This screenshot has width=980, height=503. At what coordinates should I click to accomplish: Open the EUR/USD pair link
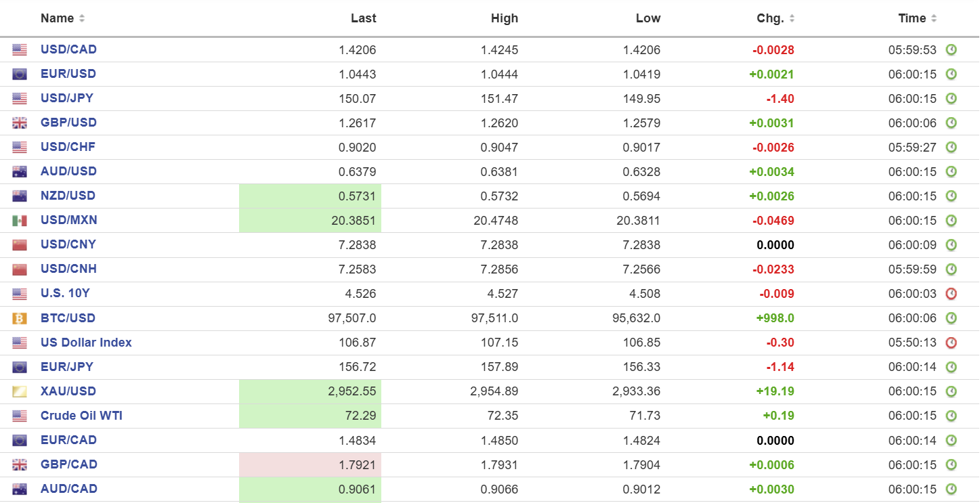pos(68,74)
